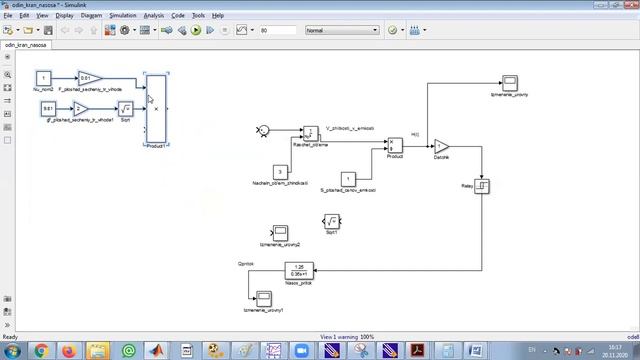Expand the palette double-chevron at bottom
This screenshot has width=640, height=360.
7,325
